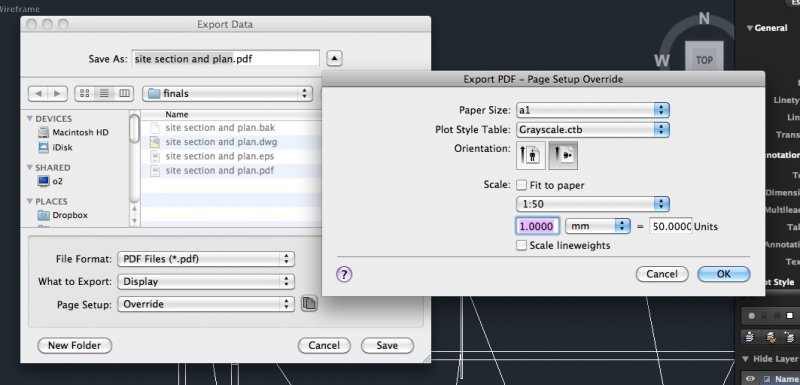Switch file browser to list view
The image size is (800, 385).
[x=104, y=93]
